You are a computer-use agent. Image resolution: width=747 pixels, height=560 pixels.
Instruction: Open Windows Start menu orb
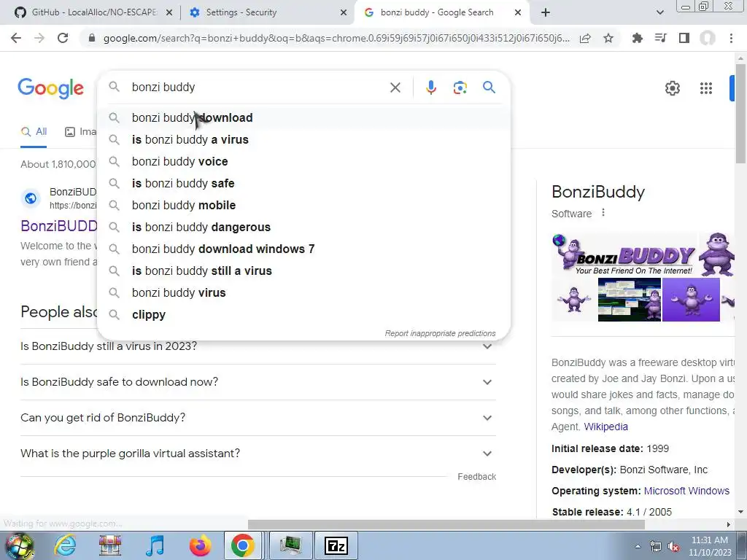click(x=19, y=545)
